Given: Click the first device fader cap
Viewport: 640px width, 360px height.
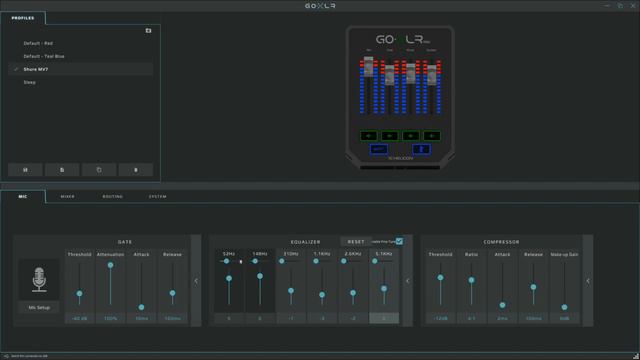Looking at the screenshot, I should click(369, 67).
